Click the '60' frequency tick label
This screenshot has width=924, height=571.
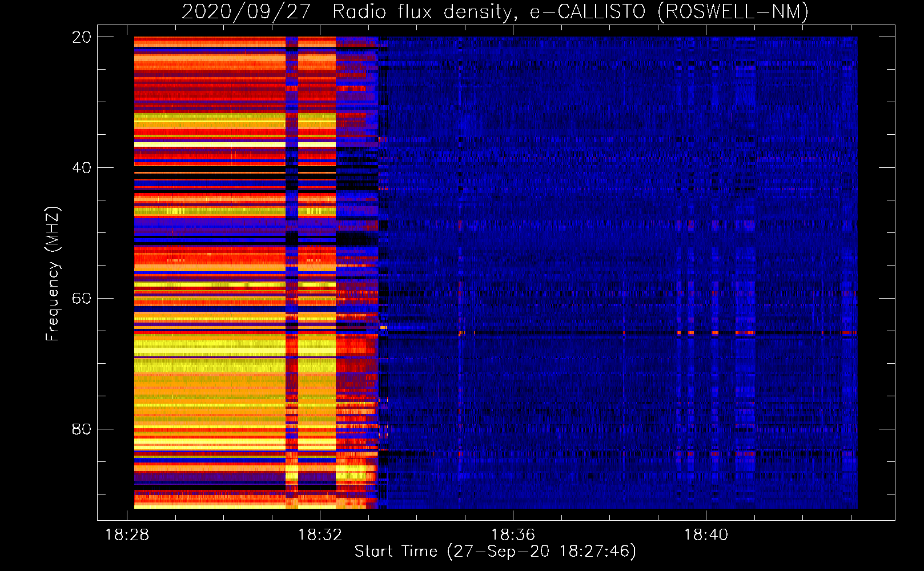[82, 299]
